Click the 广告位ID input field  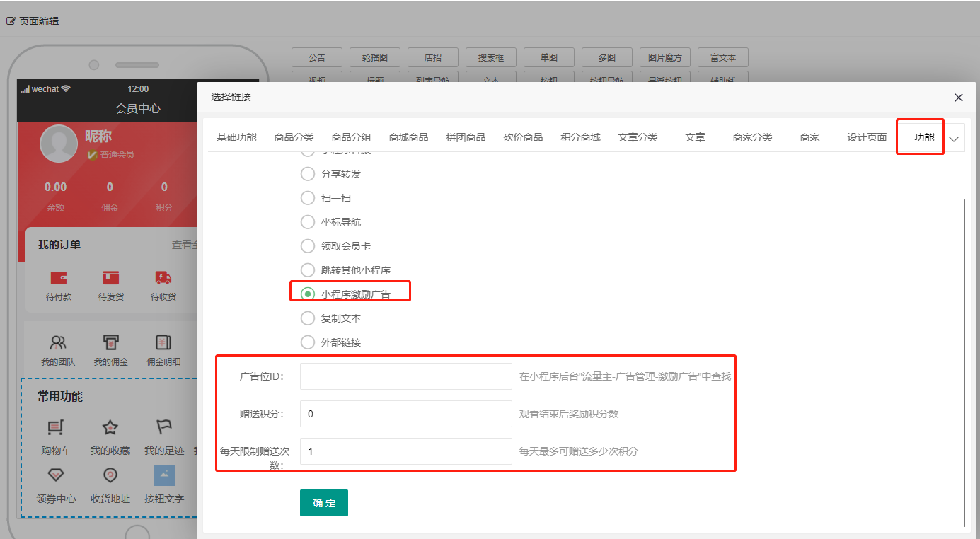(405, 376)
